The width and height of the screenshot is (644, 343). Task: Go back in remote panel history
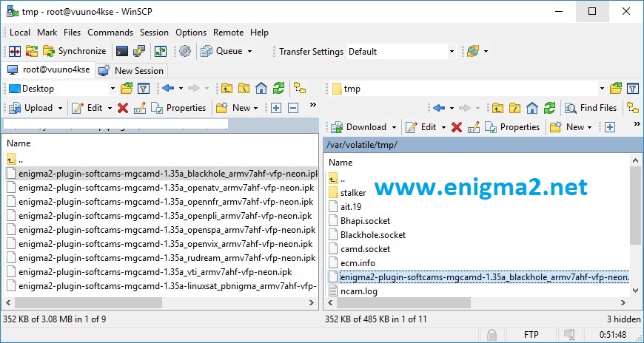tap(439, 108)
